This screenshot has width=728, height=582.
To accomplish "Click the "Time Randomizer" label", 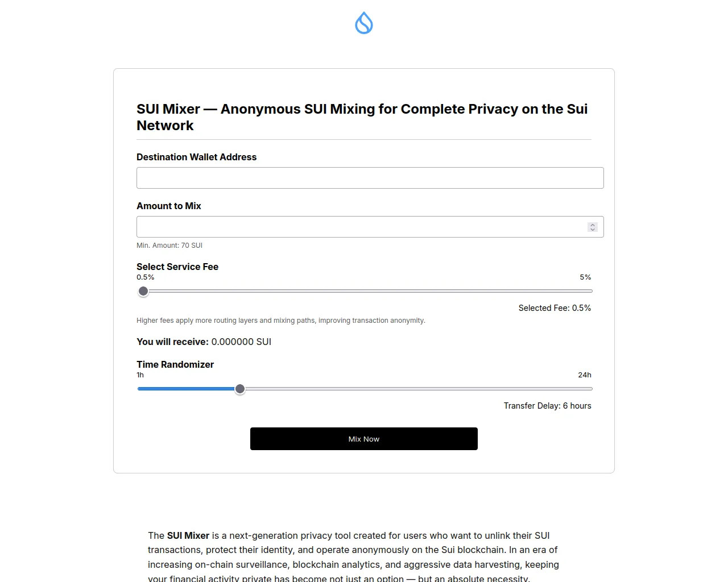I will coord(175,364).
